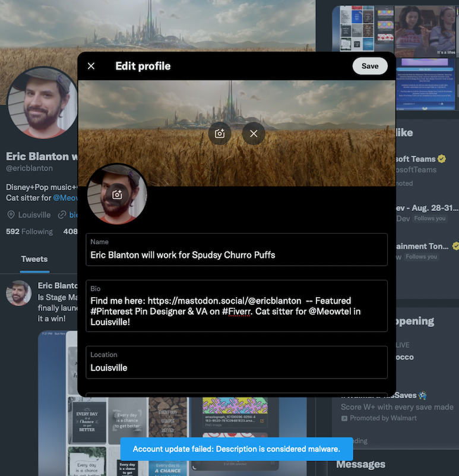Open the girls eating pizza media thumbnail

coord(425,31)
